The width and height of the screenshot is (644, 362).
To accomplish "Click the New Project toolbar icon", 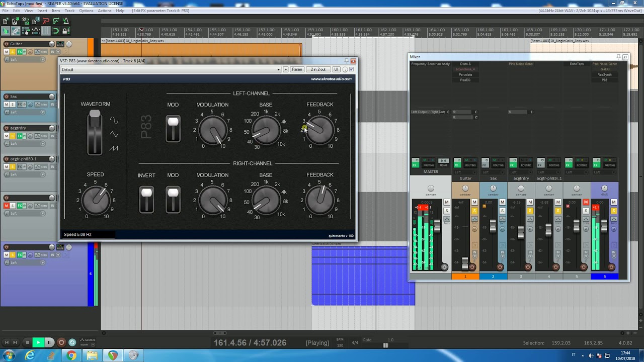I will [x=6, y=21].
